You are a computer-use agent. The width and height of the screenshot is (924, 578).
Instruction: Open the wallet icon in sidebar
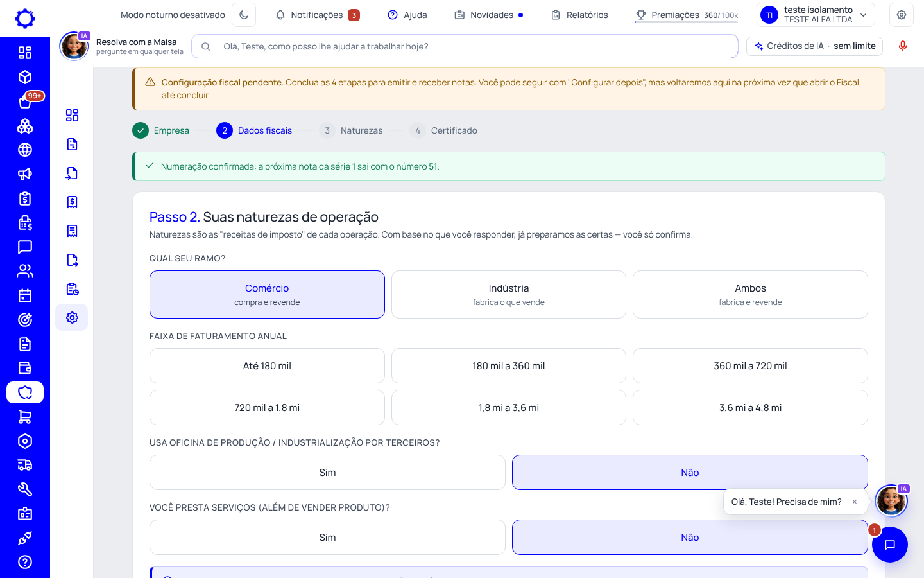pos(25,368)
